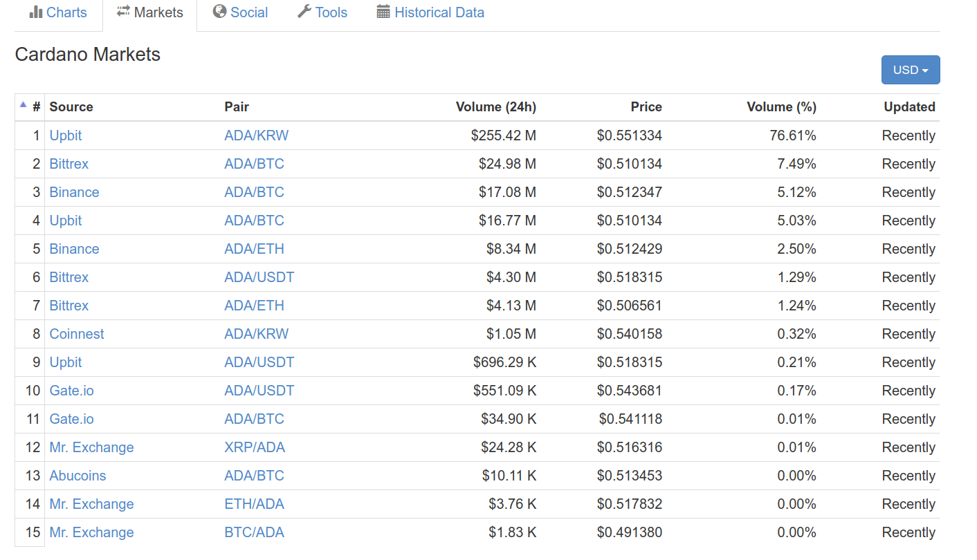Click the exchange arrows icon on Markets tab
977x560 pixels.
[124, 12]
